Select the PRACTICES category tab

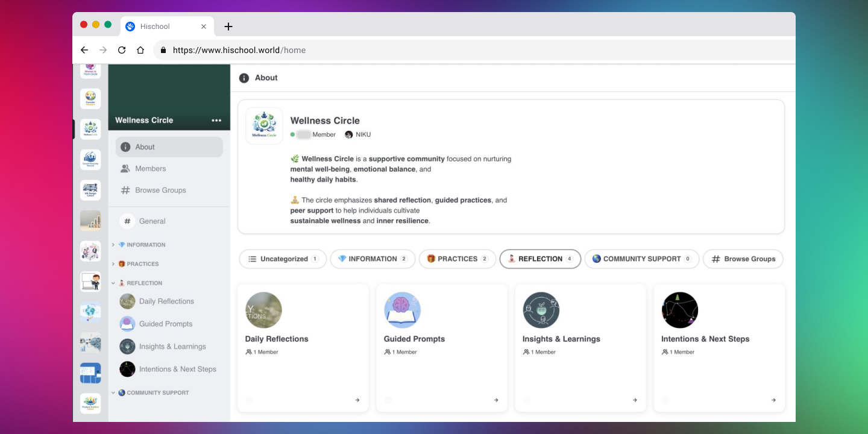[x=458, y=259]
